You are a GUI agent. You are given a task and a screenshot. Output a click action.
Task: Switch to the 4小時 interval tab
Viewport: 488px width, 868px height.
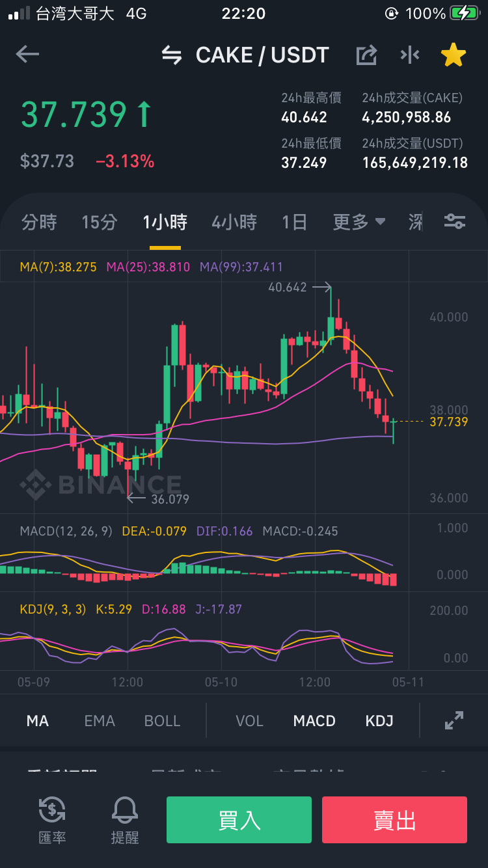[x=234, y=223]
